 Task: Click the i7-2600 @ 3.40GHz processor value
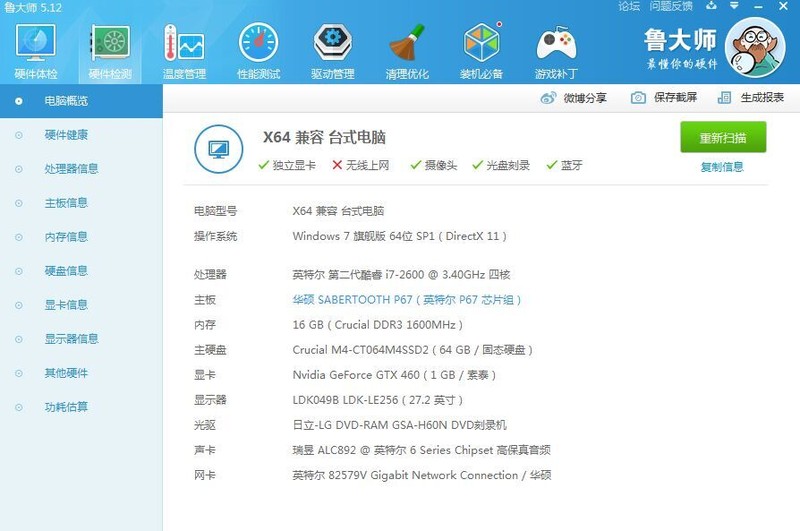tap(401, 274)
